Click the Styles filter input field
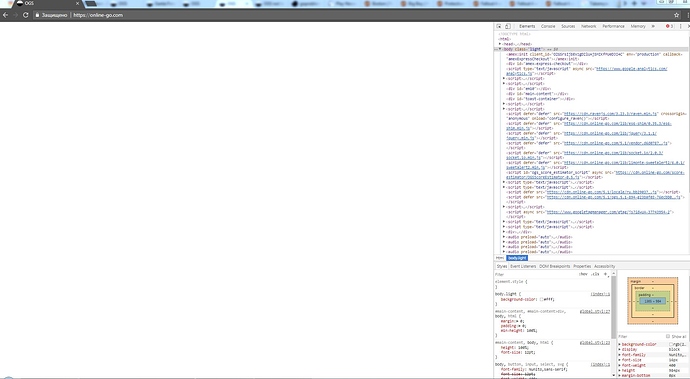This screenshot has height=379, width=690. 535,274
